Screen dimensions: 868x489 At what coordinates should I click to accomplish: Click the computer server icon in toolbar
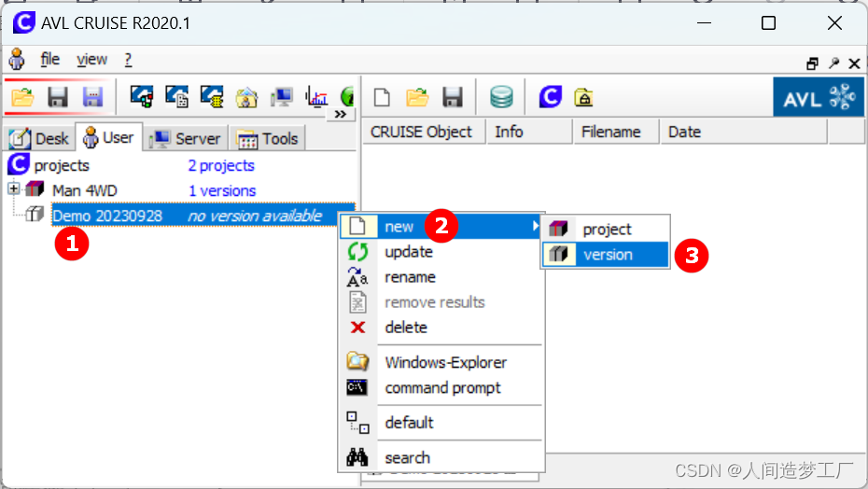pos(281,98)
